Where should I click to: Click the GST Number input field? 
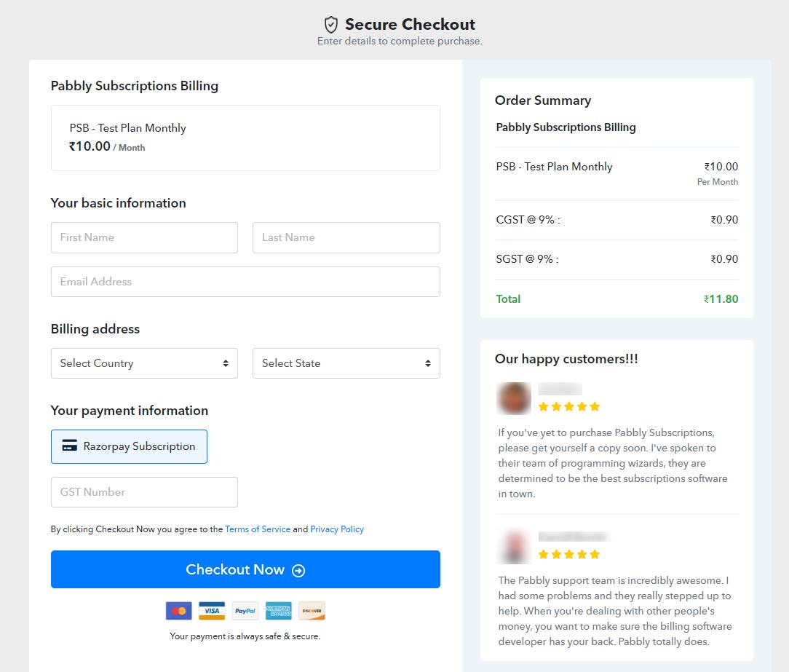tap(144, 491)
